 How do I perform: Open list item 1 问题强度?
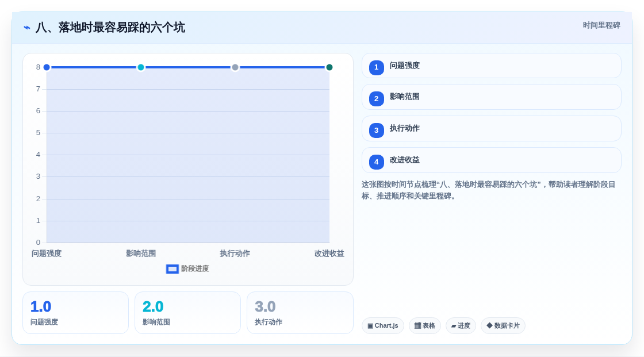(x=491, y=66)
